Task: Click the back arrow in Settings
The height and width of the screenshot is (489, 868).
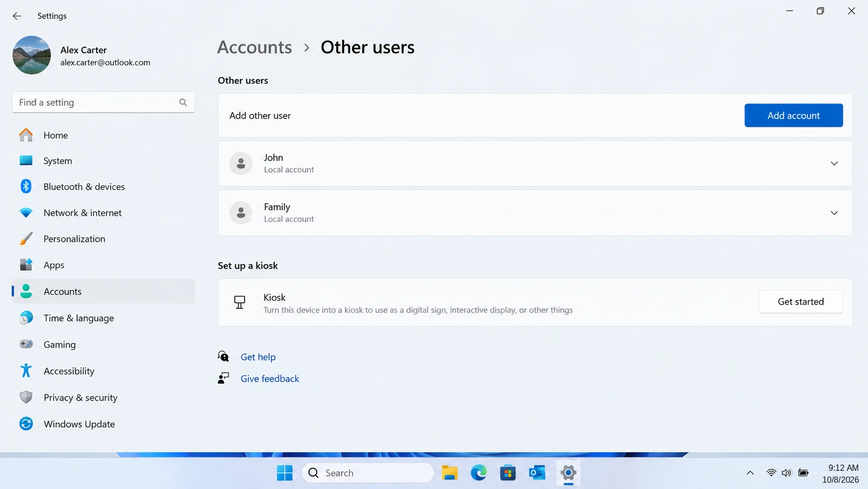Action: [17, 16]
